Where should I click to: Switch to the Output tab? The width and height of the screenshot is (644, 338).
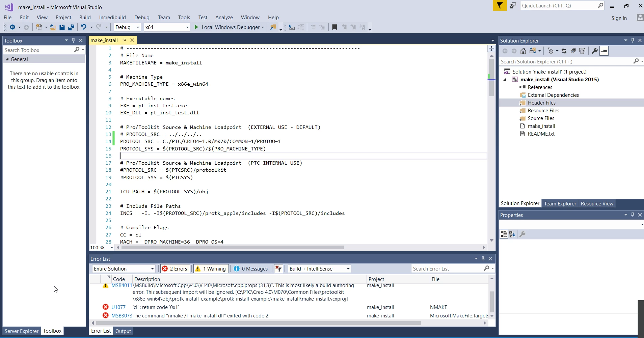[x=123, y=331]
